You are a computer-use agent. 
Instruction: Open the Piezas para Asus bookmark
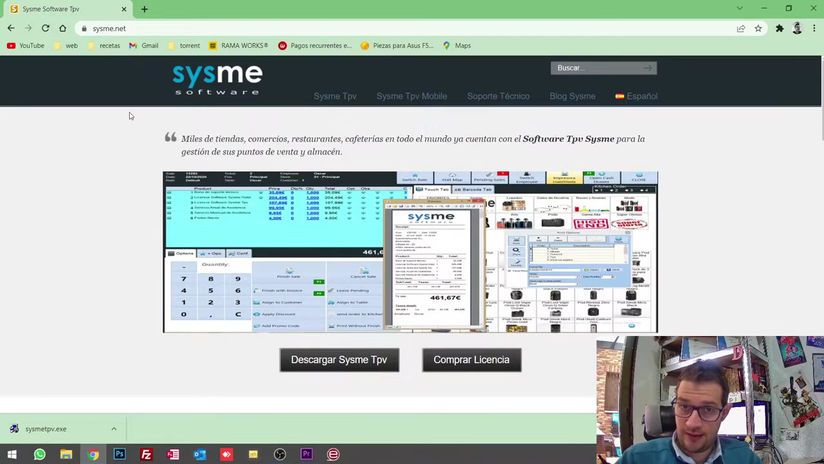397,46
